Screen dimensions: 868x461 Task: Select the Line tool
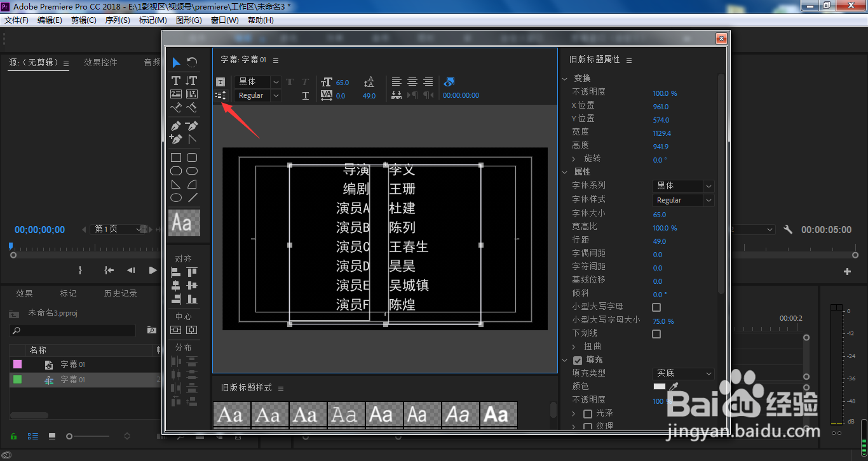coord(191,197)
